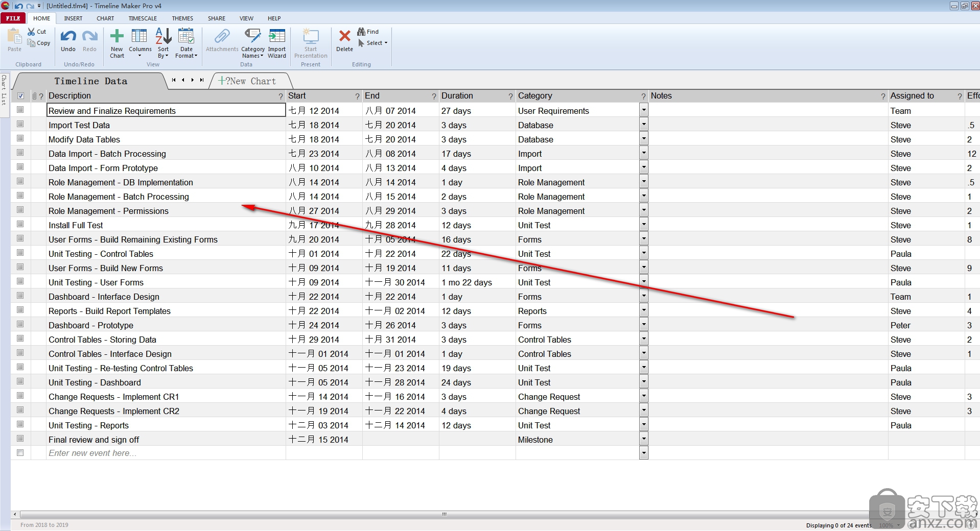Viewport: 980px width, 531px height.
Task: Expand the Select dropdown arrow
Action: click(386, 43)
